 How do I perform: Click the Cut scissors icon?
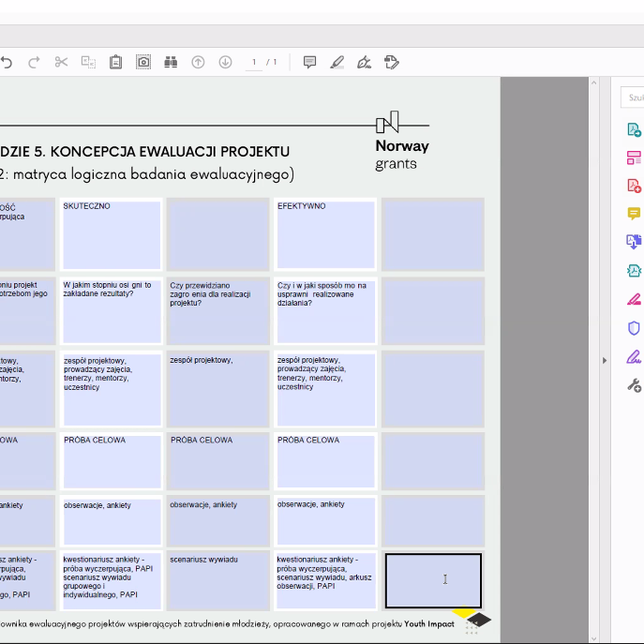pos(61,63)
